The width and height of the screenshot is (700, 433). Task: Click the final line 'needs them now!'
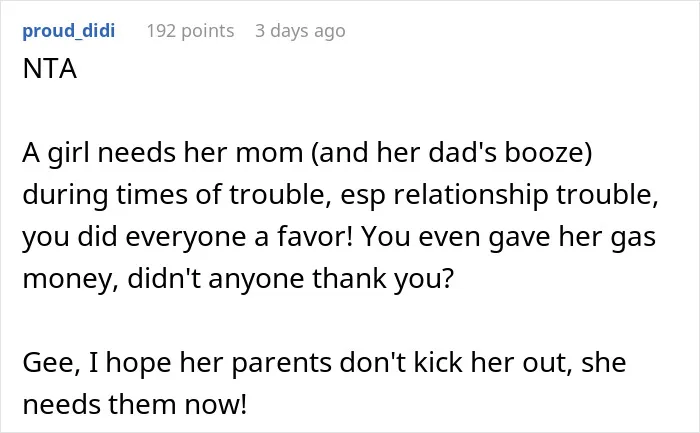point(134,404)
